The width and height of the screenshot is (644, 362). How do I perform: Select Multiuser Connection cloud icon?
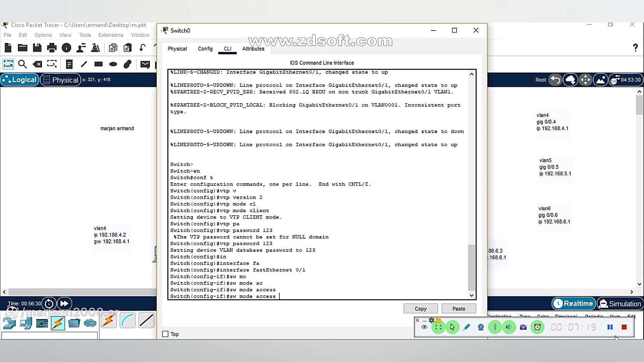90,323
